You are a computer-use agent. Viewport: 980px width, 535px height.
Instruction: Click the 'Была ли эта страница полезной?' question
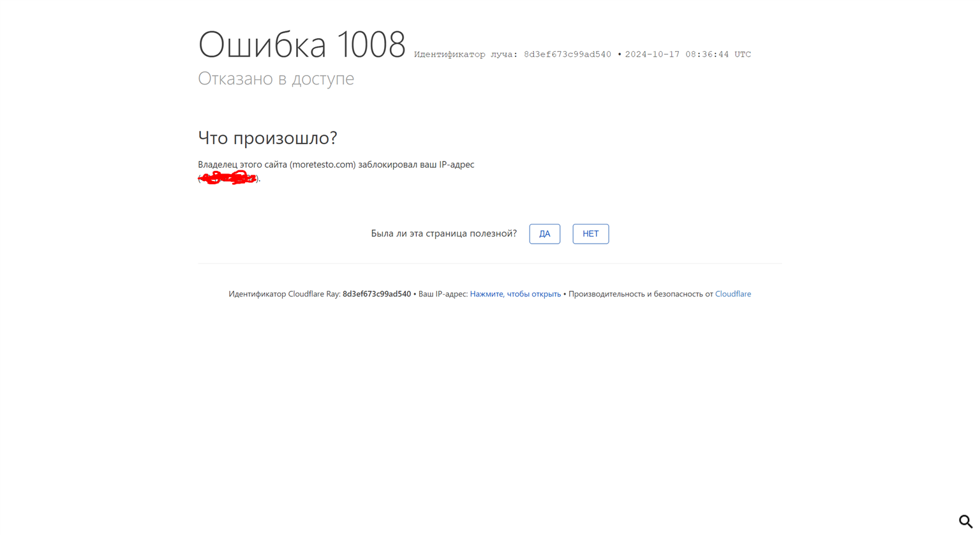(x=443, y=233)
